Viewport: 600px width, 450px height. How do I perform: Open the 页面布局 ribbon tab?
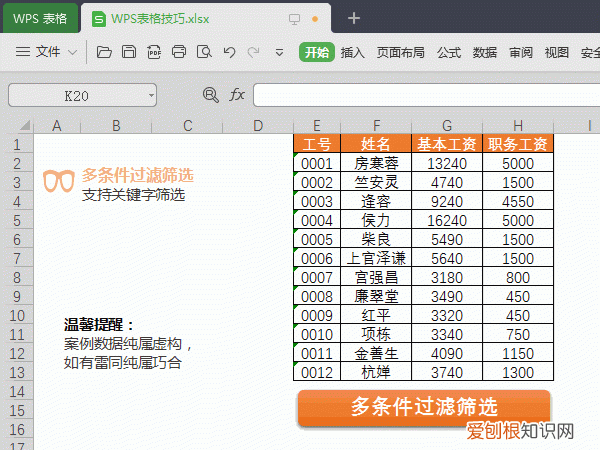click(401, 52)
